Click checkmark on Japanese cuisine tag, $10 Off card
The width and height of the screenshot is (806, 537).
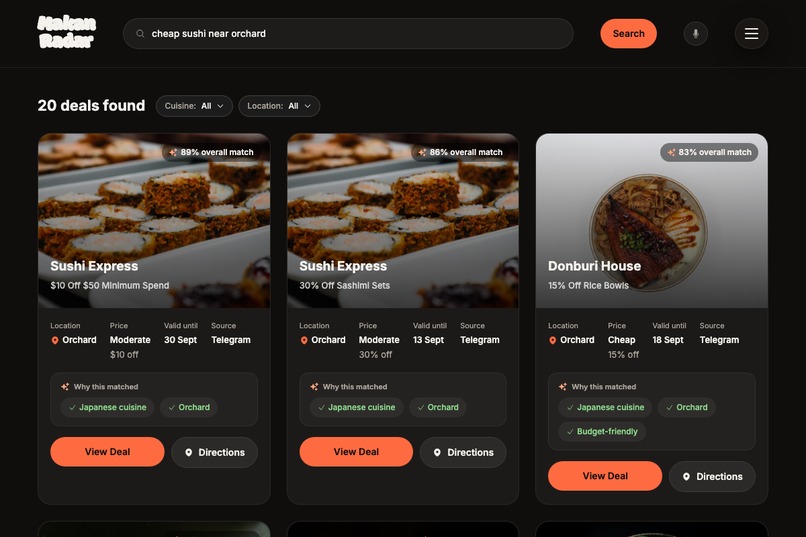click(x=72, y=408)
